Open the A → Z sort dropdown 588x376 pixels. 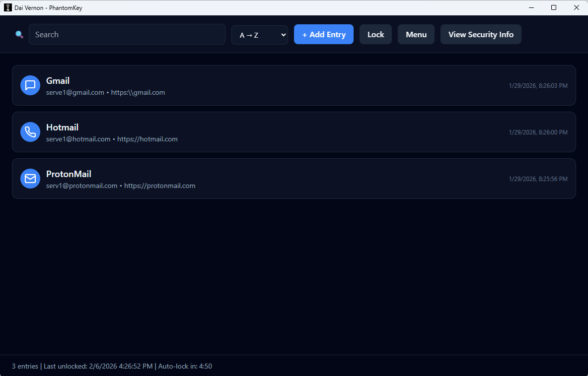coord(259,34)
